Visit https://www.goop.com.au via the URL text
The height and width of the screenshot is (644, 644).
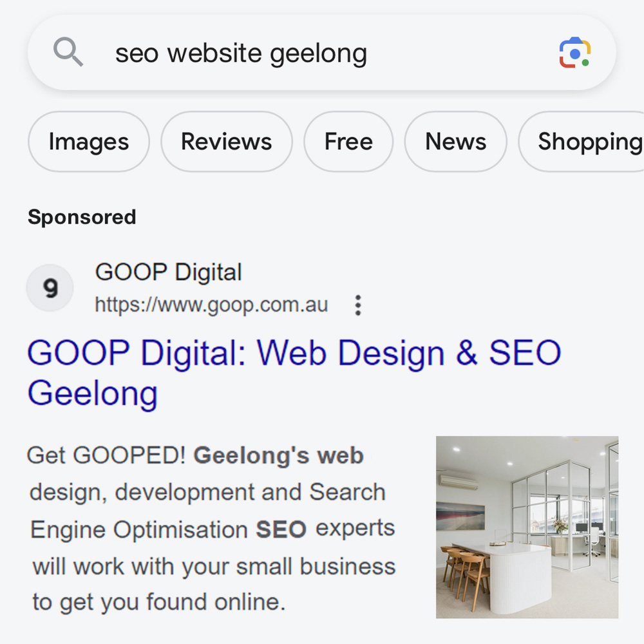[x=211, y=305]
